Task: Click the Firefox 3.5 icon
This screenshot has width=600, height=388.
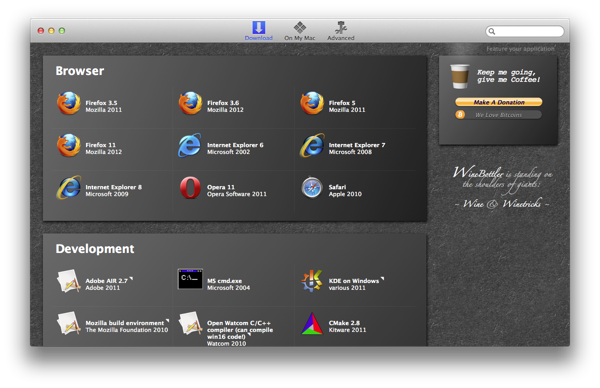Action: (x=69, y=103)
